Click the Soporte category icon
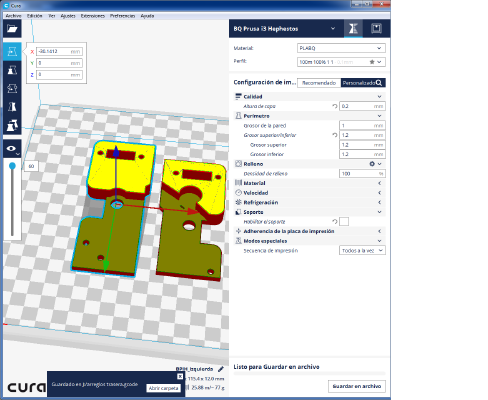 tap(238, 212)
